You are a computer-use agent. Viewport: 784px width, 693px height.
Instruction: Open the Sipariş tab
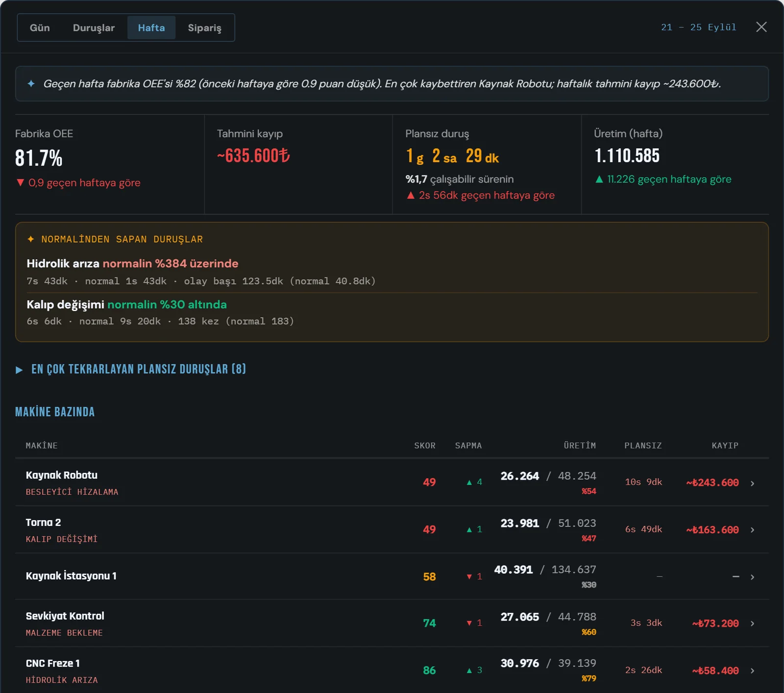[x=204, y=28]
